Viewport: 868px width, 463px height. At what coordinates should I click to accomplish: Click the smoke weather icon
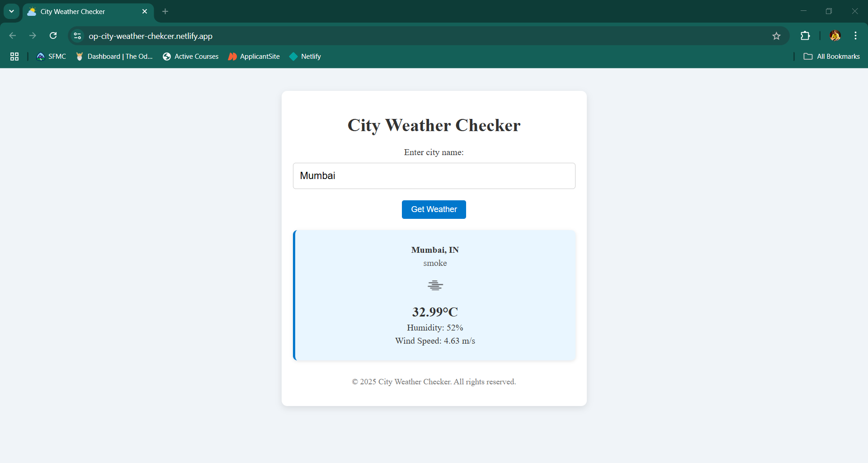pos(435,285)
